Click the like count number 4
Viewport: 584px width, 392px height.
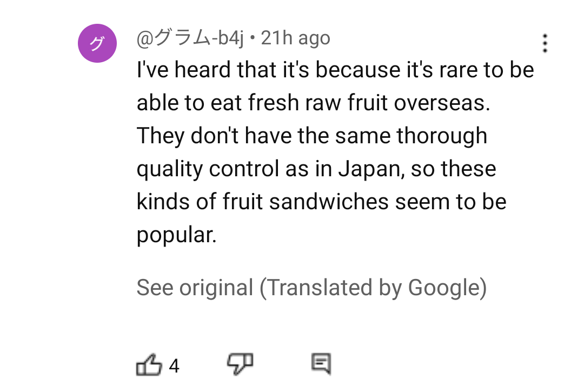pyautogui.click(x=174, y=366)
